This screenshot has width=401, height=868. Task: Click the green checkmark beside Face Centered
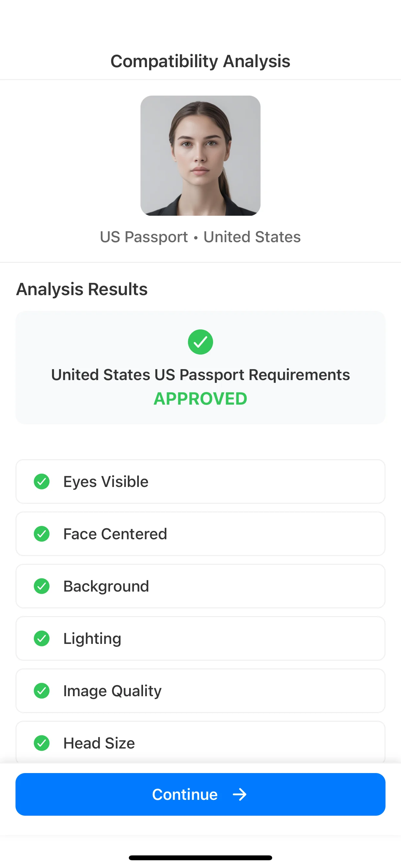coord(42,534)
